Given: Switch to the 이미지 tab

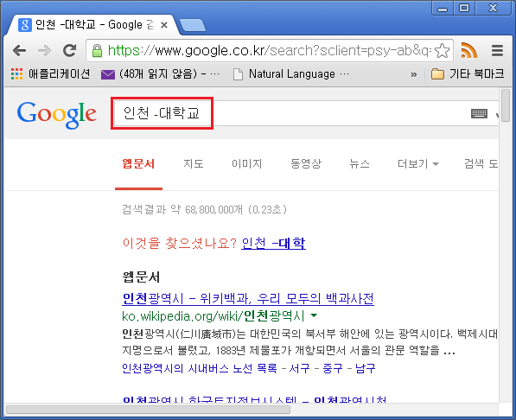Looking at the screenshot, I should pyautogui.click(x=247, y=163).
